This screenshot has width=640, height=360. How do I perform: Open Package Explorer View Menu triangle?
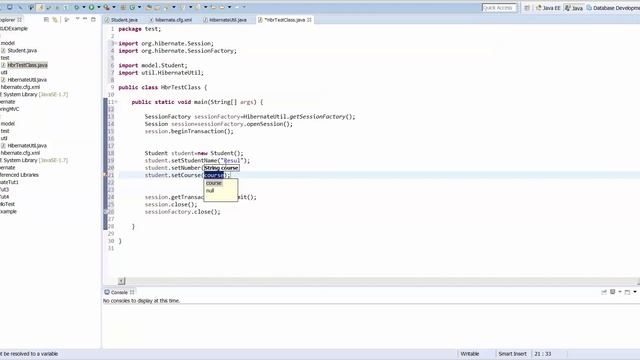(x=77, y=19)
